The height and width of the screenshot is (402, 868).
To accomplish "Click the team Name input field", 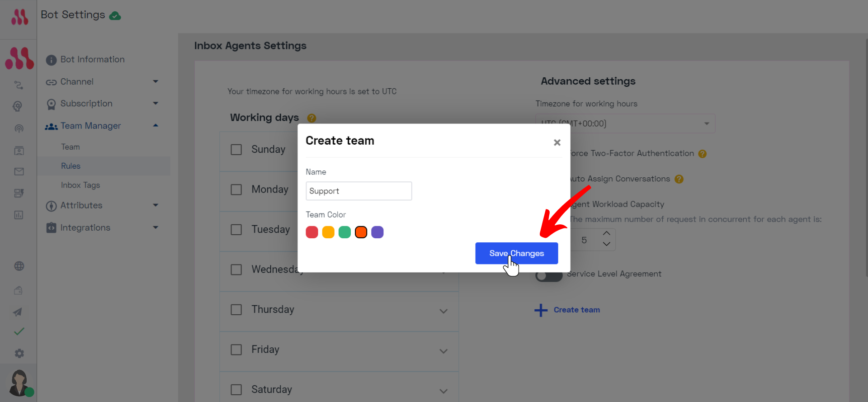I will pyautogui.click(x=359, y=191).
